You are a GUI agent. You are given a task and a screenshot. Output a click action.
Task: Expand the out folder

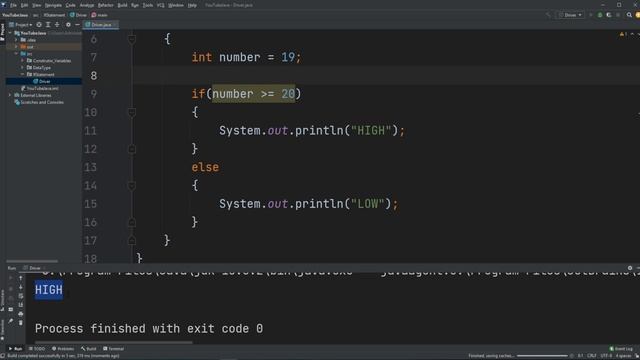pyautogui.click(x=16, y=47)
